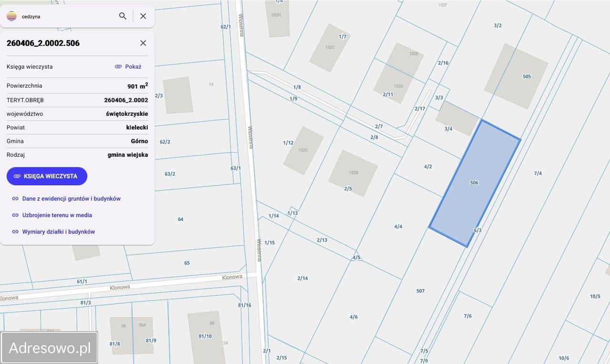Close the parcel details panel
This screenshot has height=364, width=610.
pos(143,43)
